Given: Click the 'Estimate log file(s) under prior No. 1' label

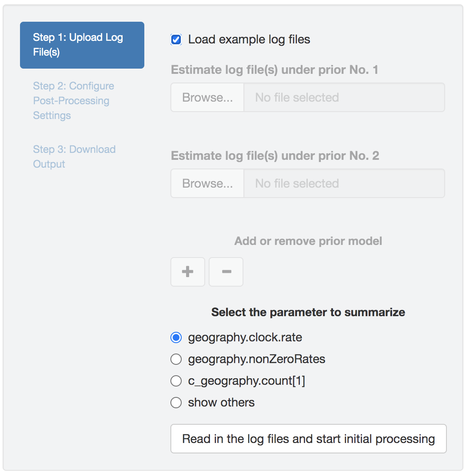Looking at the screenshot, I should click(x=274, y=70).
